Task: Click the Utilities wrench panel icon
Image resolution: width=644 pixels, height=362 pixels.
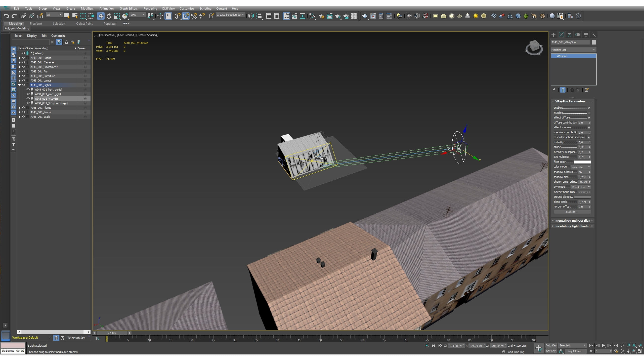Action: pos(594,35)
